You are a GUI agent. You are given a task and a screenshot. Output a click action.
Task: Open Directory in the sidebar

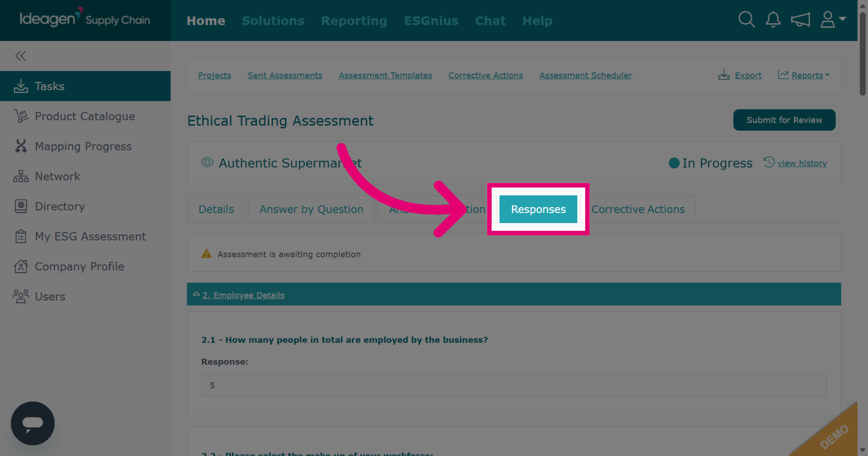pyautogui.click(x=85, y=206)
